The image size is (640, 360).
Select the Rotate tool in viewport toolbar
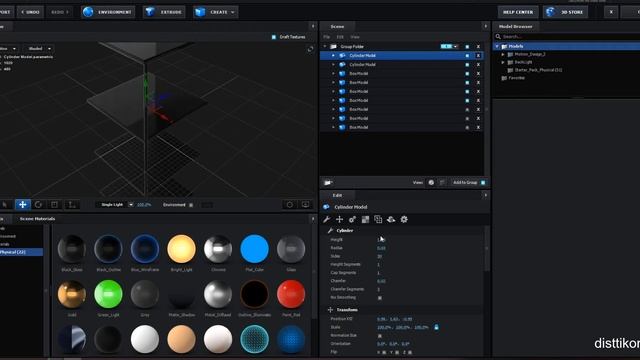click(38, 204)
